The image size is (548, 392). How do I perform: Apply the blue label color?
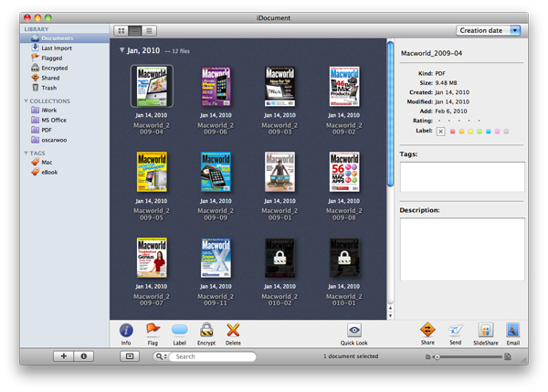tap(489, 132)
